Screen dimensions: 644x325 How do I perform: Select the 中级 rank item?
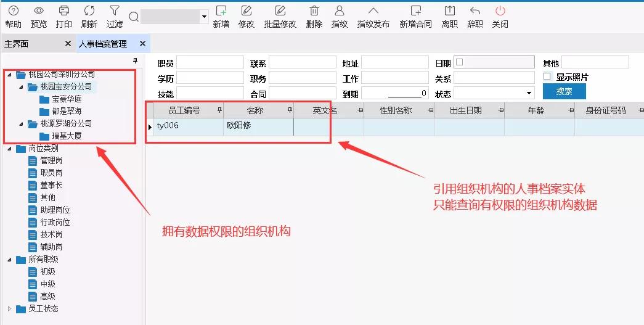pos(47,284)
